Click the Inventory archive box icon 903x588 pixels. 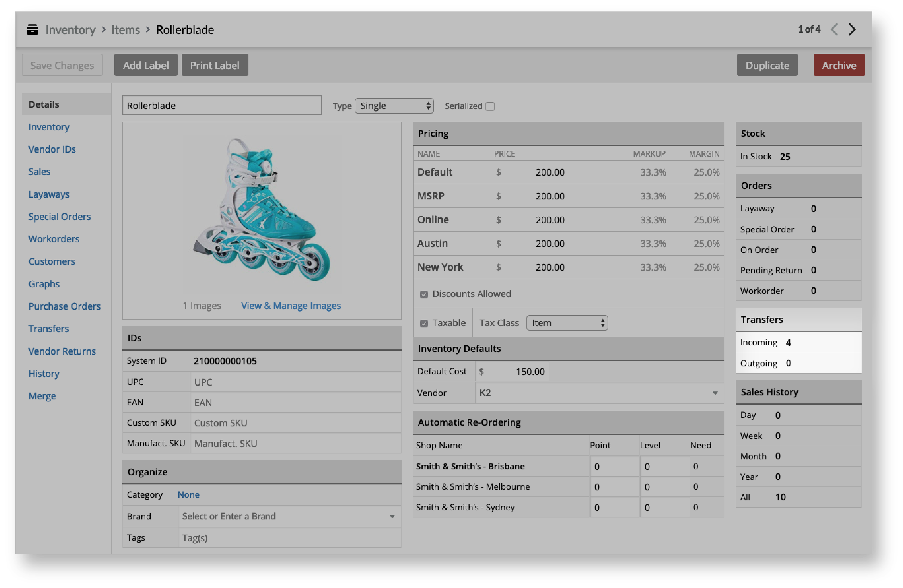point(33,30)
